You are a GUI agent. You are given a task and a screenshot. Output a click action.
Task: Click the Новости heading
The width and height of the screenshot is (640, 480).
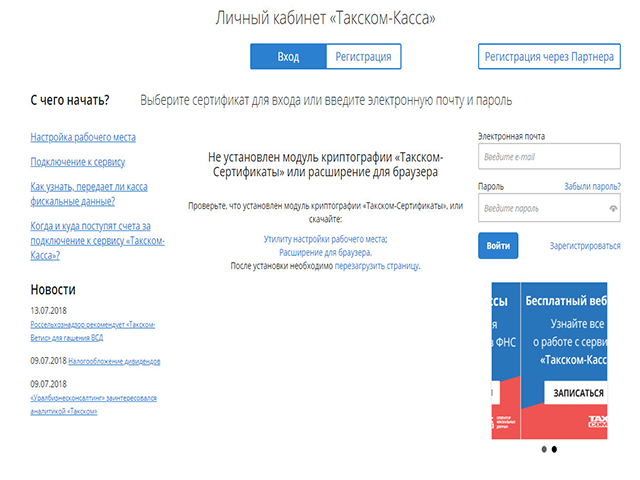tap(53, 289)
